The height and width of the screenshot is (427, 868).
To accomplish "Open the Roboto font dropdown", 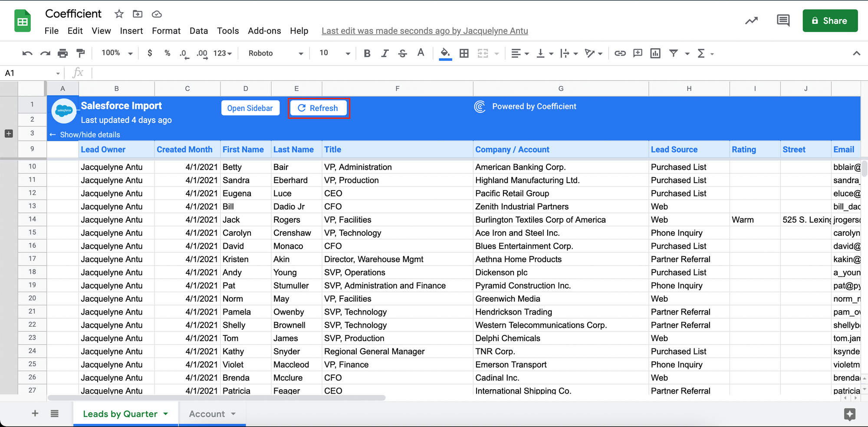I will pos(275,53).
